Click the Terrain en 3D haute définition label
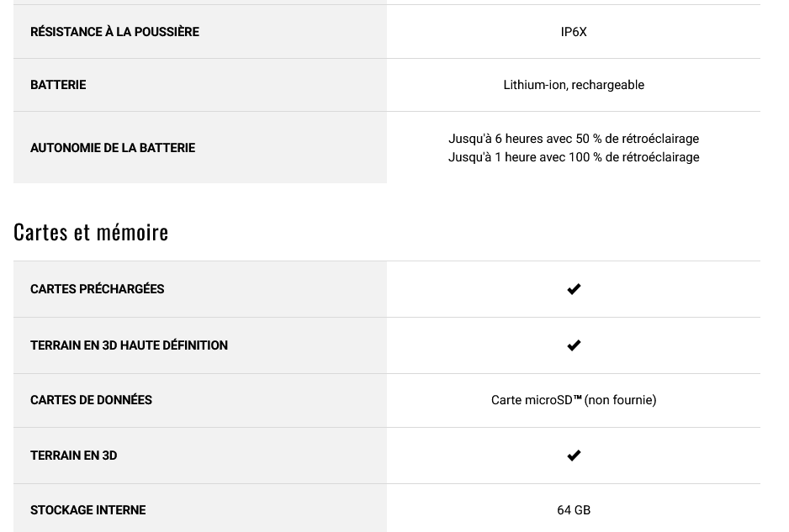Image resolution: width=789 pixels, height=532 pixels. [129, 345]
